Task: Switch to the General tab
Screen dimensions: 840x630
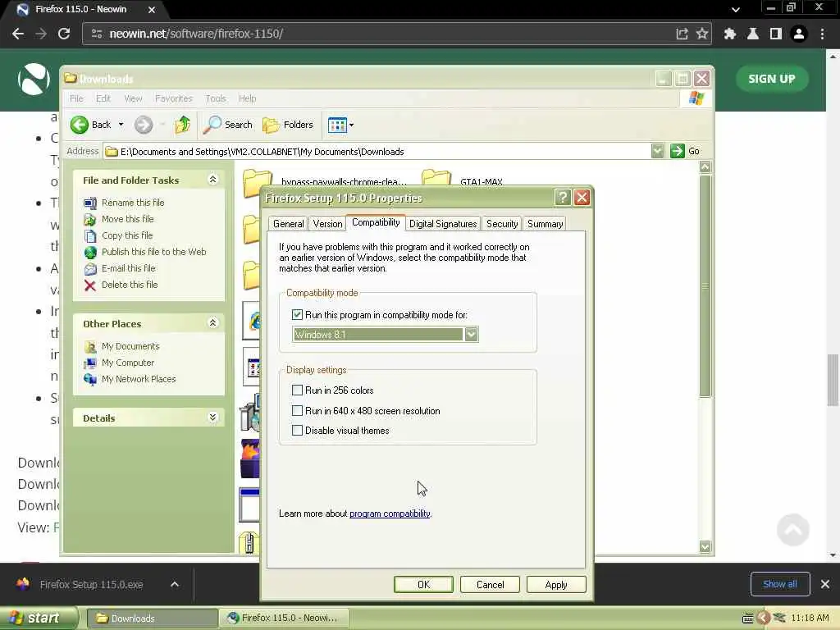Action: pos(288,224)
